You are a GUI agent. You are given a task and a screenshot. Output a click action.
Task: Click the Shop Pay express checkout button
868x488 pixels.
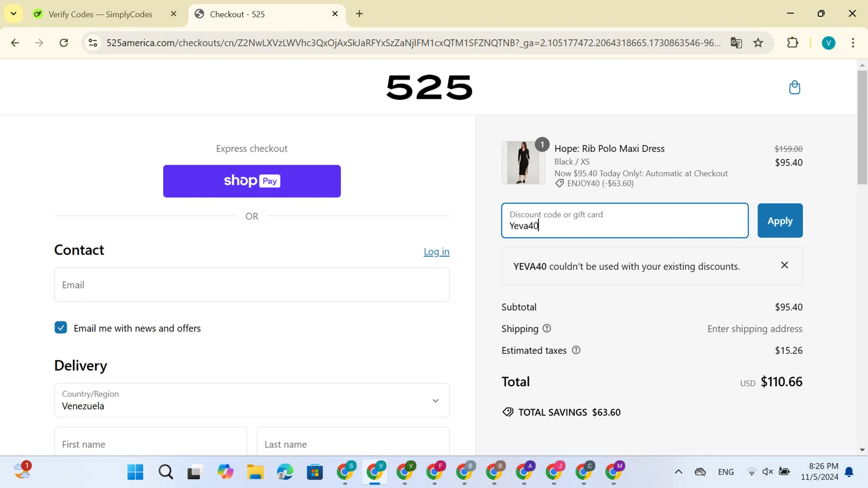click(252, 181)
